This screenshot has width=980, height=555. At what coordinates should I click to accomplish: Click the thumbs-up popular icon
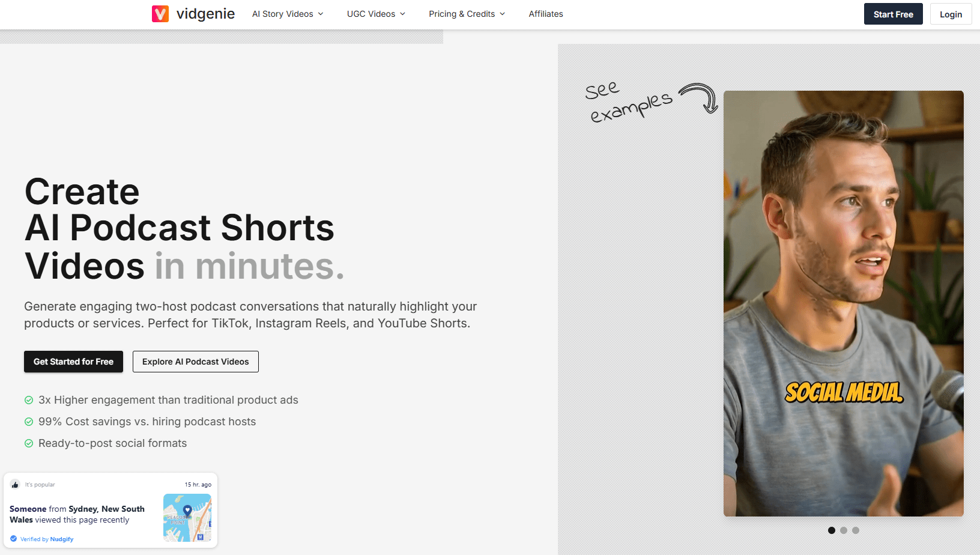tap(15, 485)
